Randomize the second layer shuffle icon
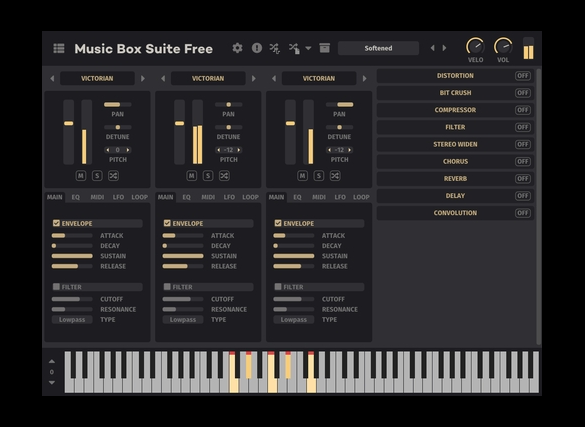Image resolution: width=585 pixels, height=427 pixels. pyautogui.click(x=224, y=176)
